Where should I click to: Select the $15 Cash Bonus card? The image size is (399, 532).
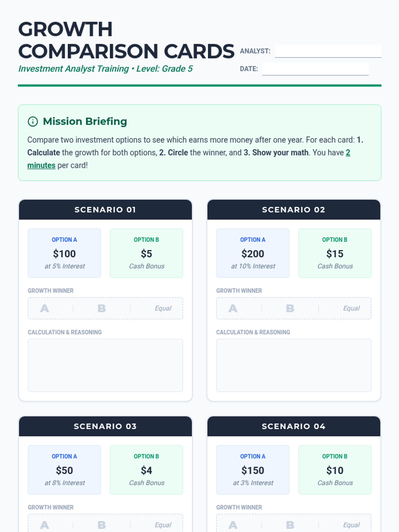pyautogui.click(x=335, y=253)
